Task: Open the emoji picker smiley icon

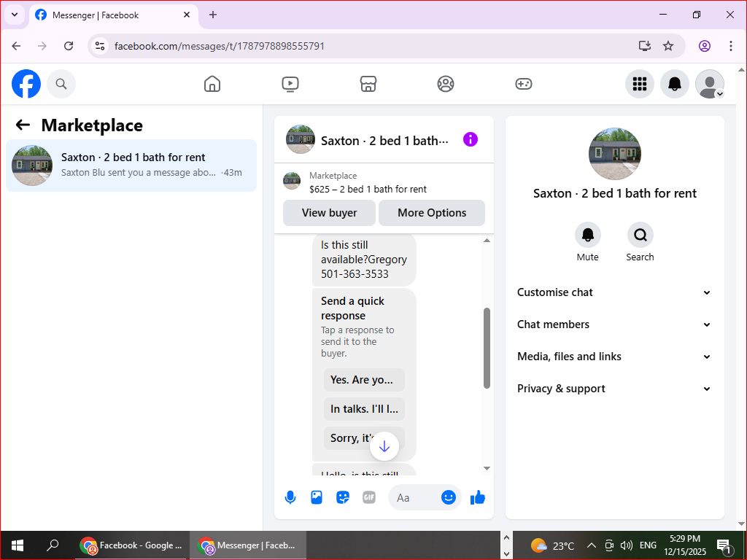Action: pyautogui.click(x=449, y=497)
